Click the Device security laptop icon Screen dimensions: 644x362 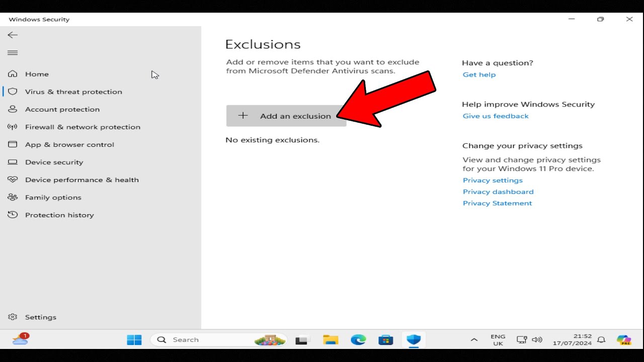[13, 162]
